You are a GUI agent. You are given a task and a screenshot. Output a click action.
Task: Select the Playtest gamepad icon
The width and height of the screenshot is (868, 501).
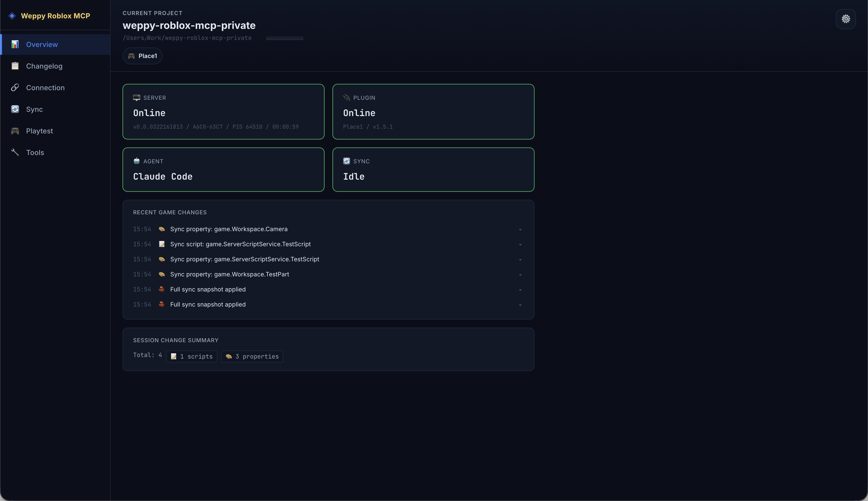click(x=15, y=131)
